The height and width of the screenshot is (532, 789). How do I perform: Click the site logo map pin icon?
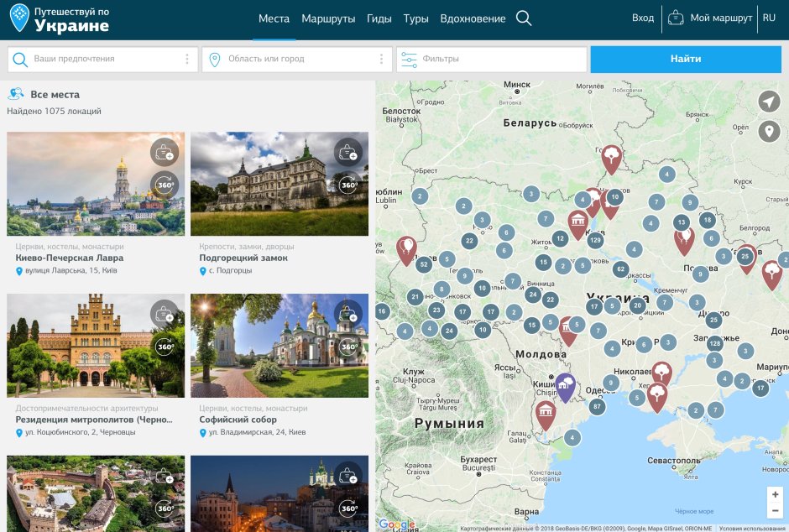[x=19, y=18]
